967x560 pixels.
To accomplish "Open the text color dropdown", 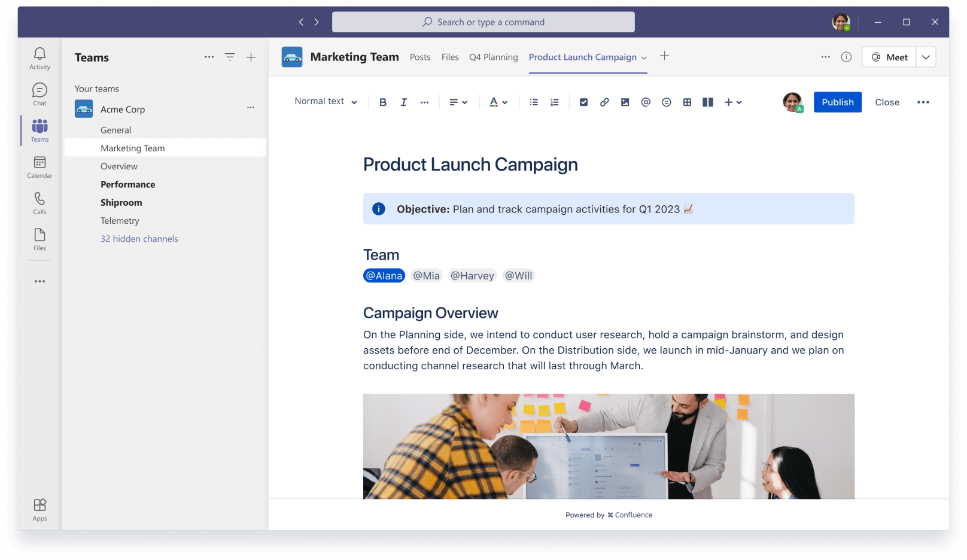I will pyautogui.click(x=498, y=102).
